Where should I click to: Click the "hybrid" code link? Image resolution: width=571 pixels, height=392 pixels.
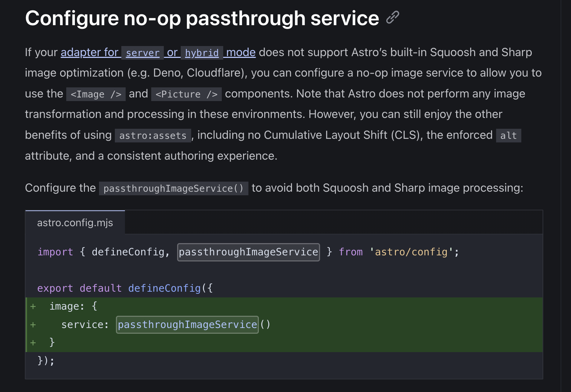pos(202,53)
